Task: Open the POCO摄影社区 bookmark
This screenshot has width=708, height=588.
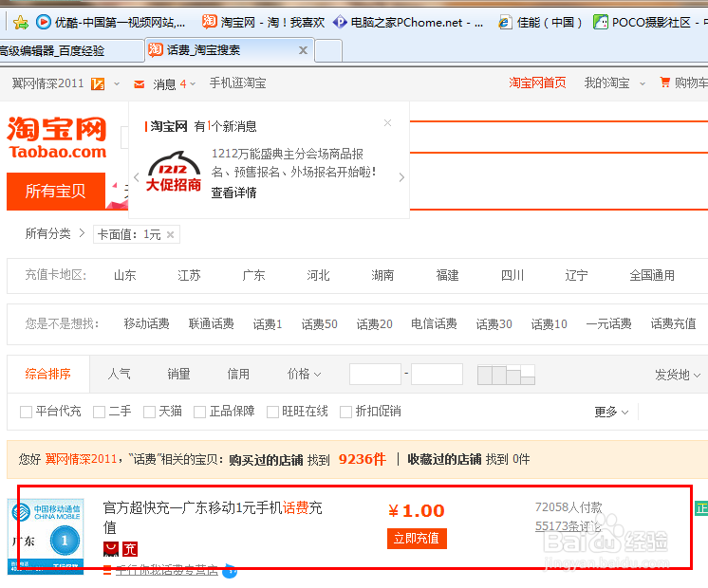Action: pyautogui.click(x=649, y=22)
